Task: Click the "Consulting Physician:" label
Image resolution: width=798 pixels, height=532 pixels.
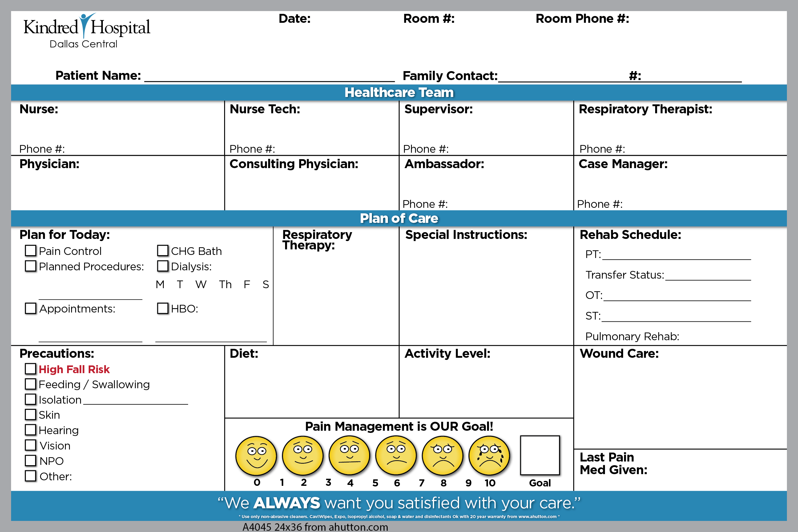Action: pyautogui.click(x=294, y=164)
